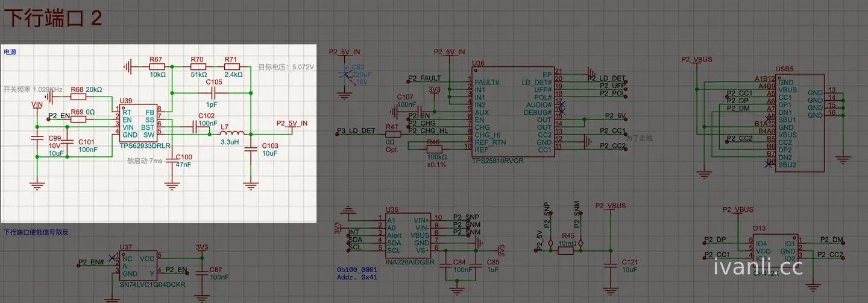Select capacitor C101 100nF symbol

pos(67,141)
